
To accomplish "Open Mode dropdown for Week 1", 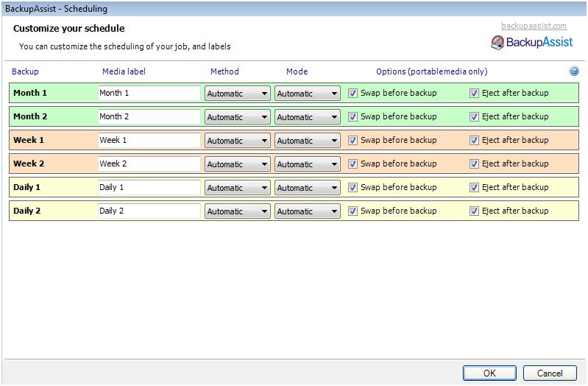I will tap(308, 141).
